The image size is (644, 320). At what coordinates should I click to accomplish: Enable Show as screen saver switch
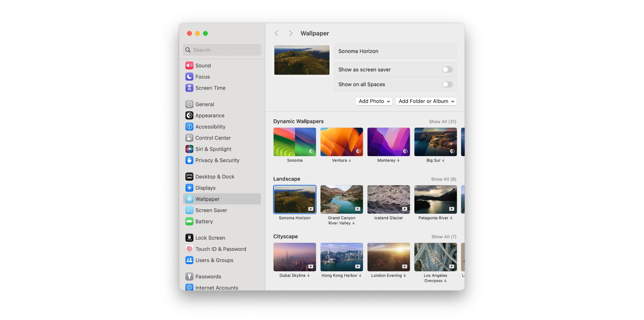coord(447,70)
